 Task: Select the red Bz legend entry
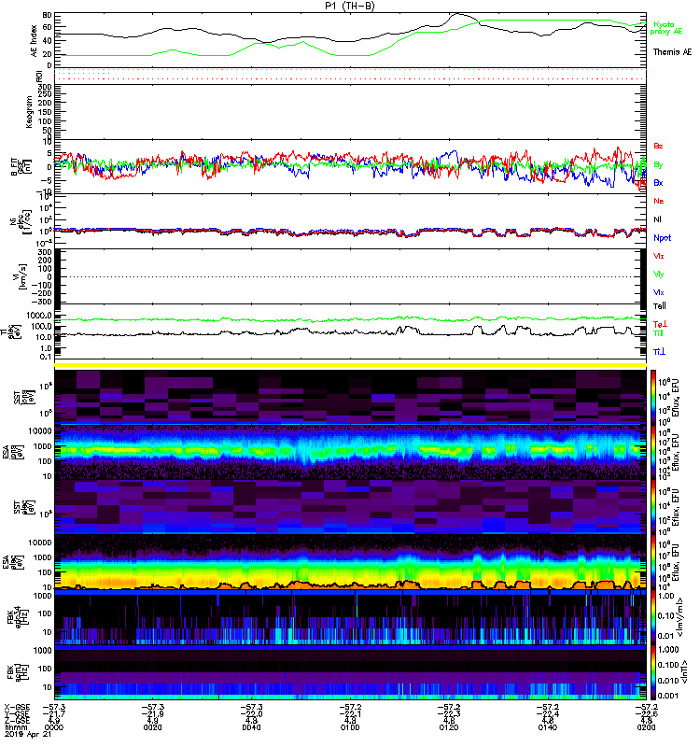(658, 146)
